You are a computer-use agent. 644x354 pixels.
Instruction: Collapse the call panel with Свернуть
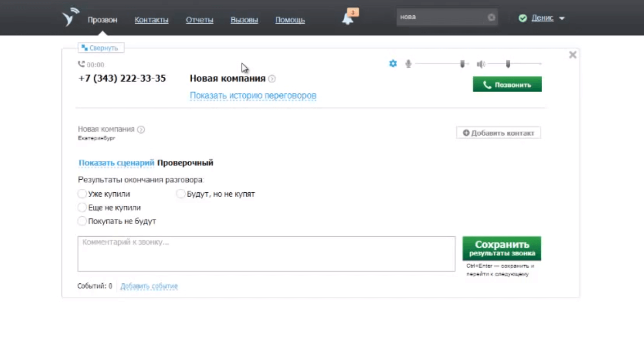pyautogui.click(x=100, y=48)
